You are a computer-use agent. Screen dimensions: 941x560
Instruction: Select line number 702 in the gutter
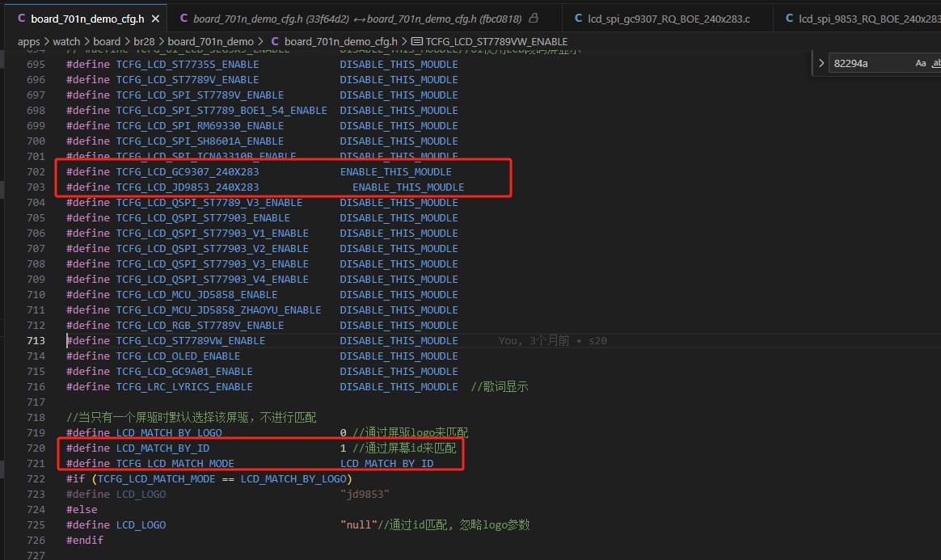click(x=36, y=171)
